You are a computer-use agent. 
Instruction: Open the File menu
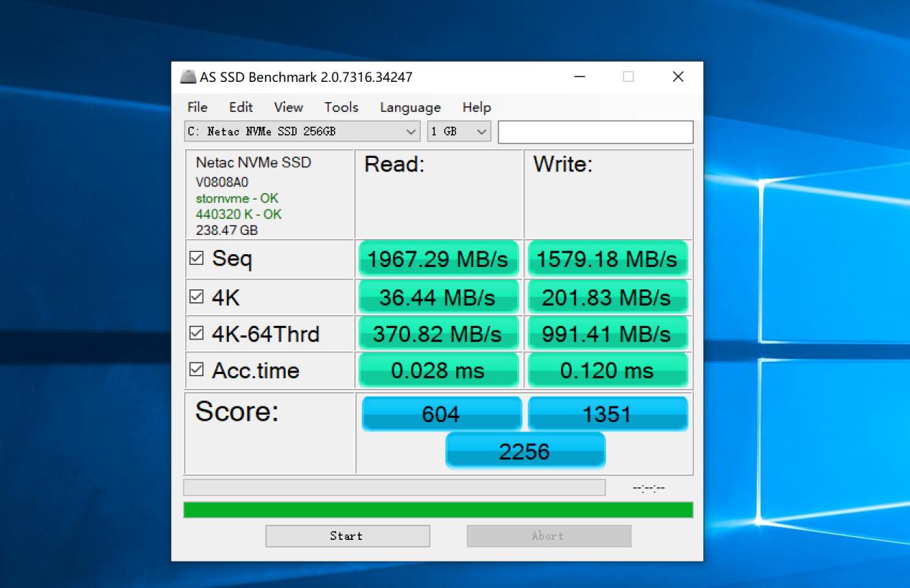[196, 107]
